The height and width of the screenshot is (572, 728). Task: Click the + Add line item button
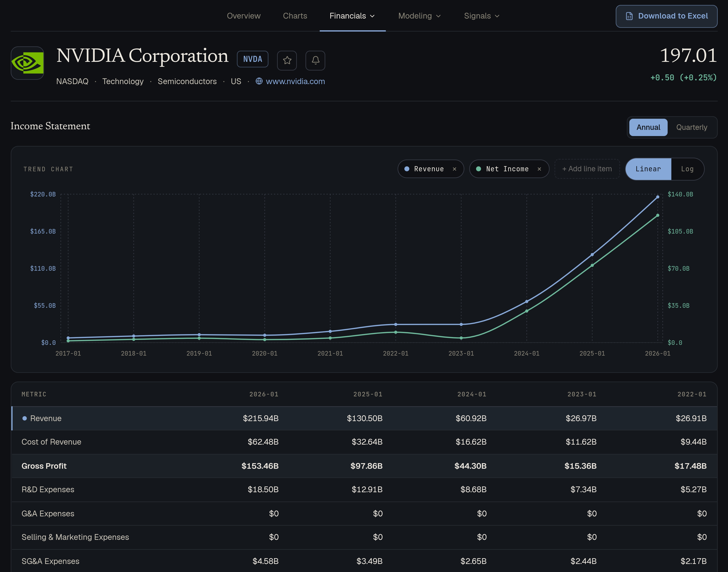click(587, 169)
